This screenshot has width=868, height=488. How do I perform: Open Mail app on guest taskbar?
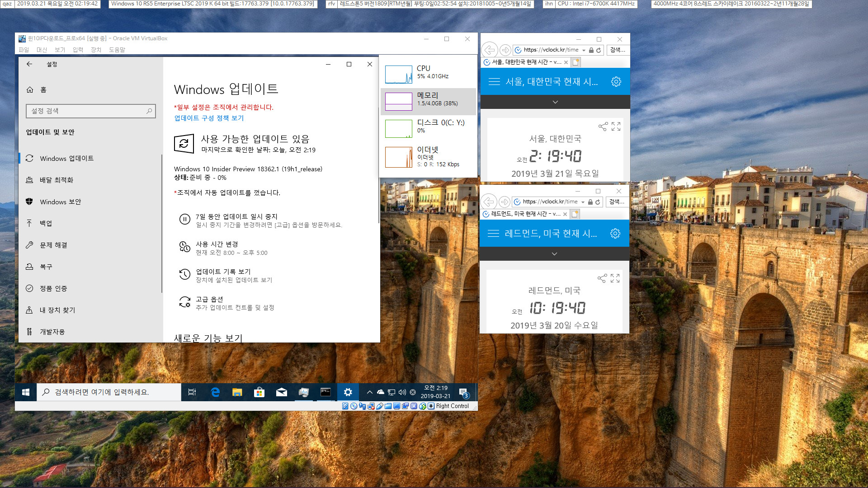click(281, 392)
